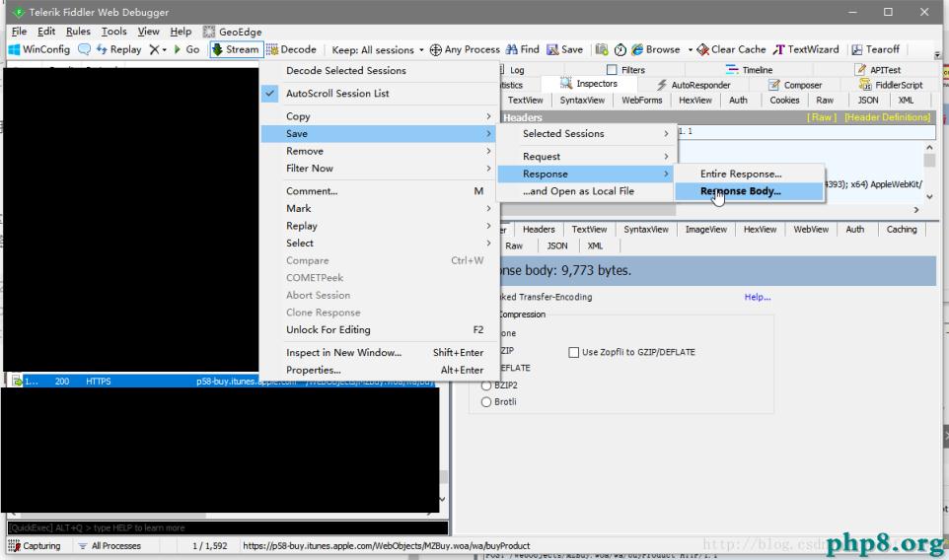The height and width of the screenshot is (560, 949).
Task: Open the Keep: All sessions dropdown
Action: pos(378,49)
